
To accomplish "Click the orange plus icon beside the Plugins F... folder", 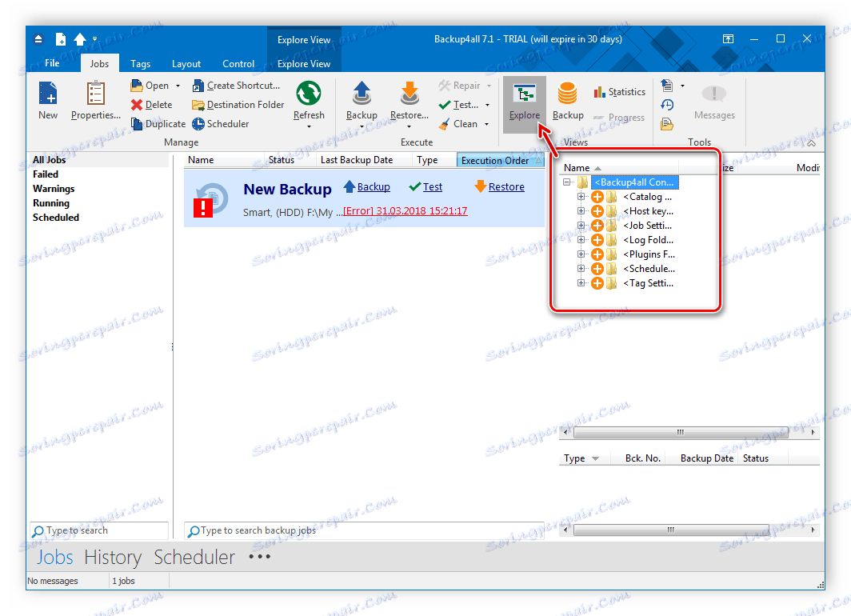I will (597, 254).
